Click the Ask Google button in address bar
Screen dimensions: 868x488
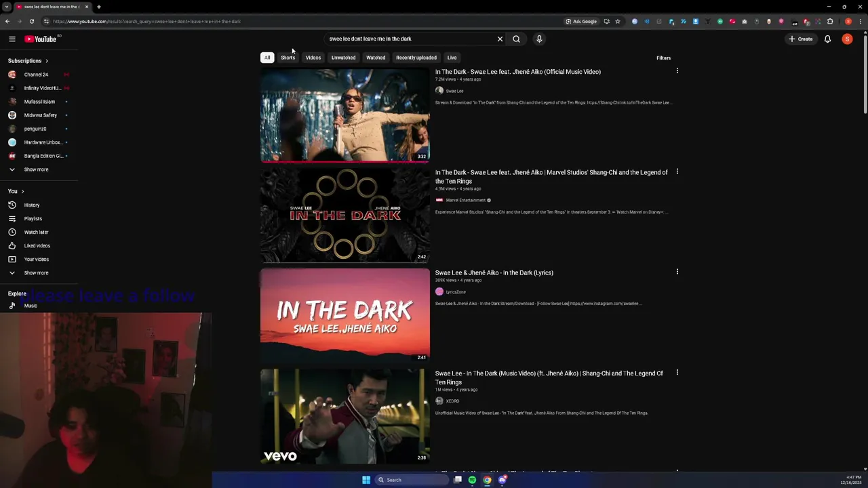coord(581,22)
